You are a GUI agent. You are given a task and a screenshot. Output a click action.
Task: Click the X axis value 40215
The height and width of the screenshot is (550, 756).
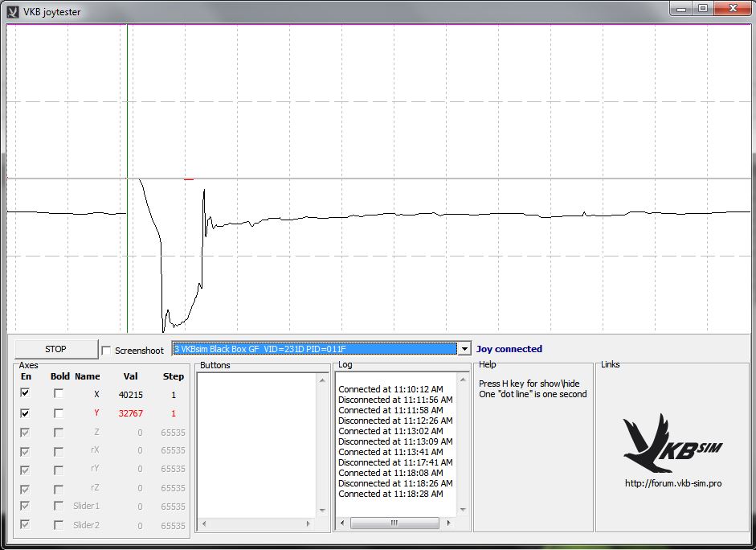coord(131,395)
